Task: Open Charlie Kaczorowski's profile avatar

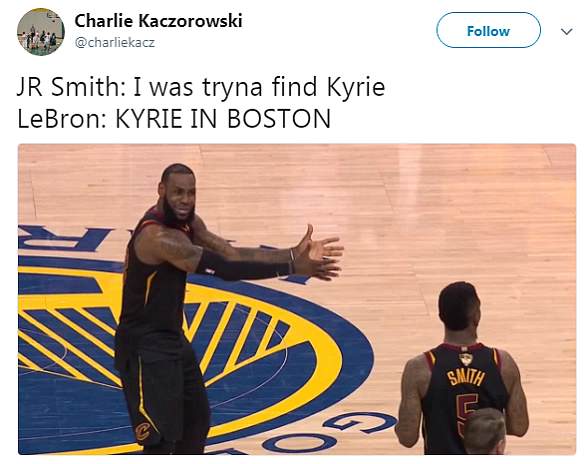Action: (x=41, y=32)
